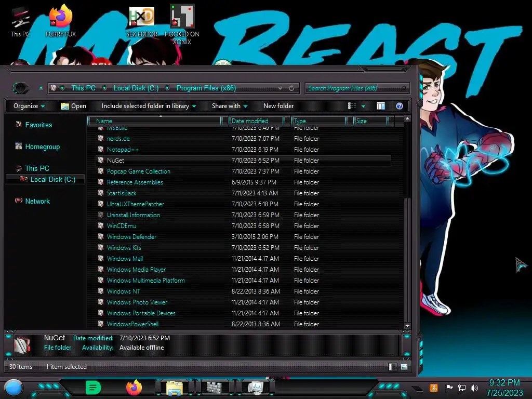Viewport: 532px width, 399px height.
Task: Click the NuGet folder icon
Action: [101, 160]
